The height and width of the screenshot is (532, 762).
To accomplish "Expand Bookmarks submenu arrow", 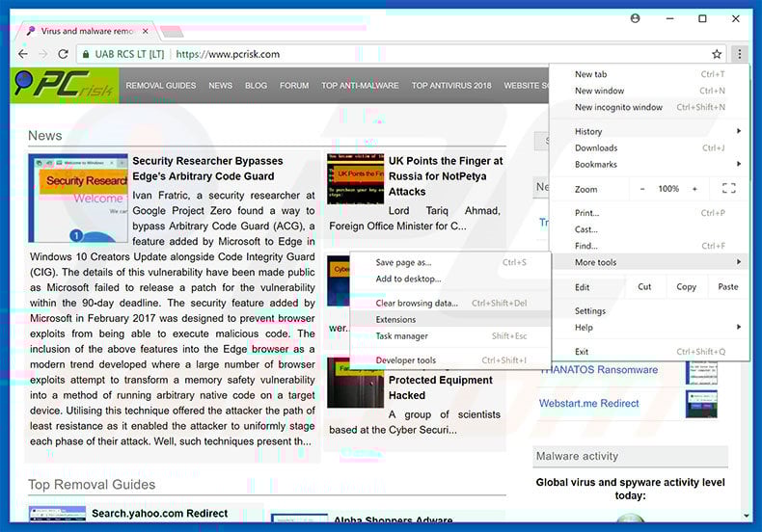I will coord(739,164).
